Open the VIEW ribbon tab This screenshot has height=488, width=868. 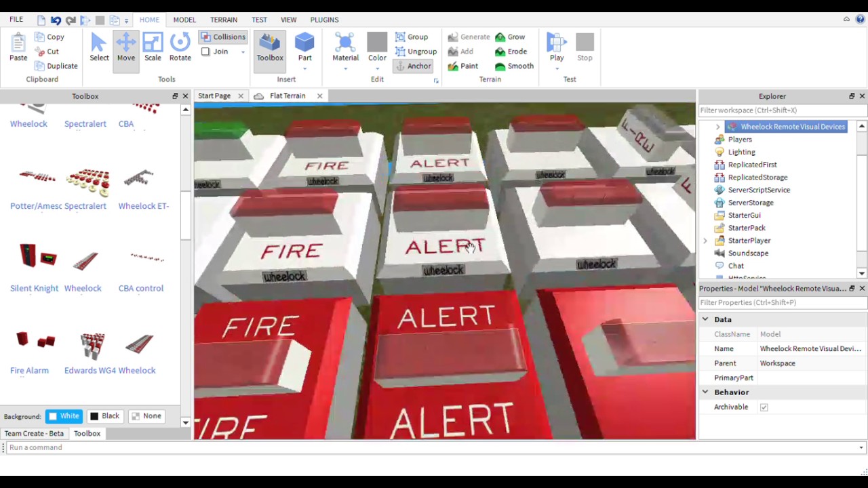(288, 20)
